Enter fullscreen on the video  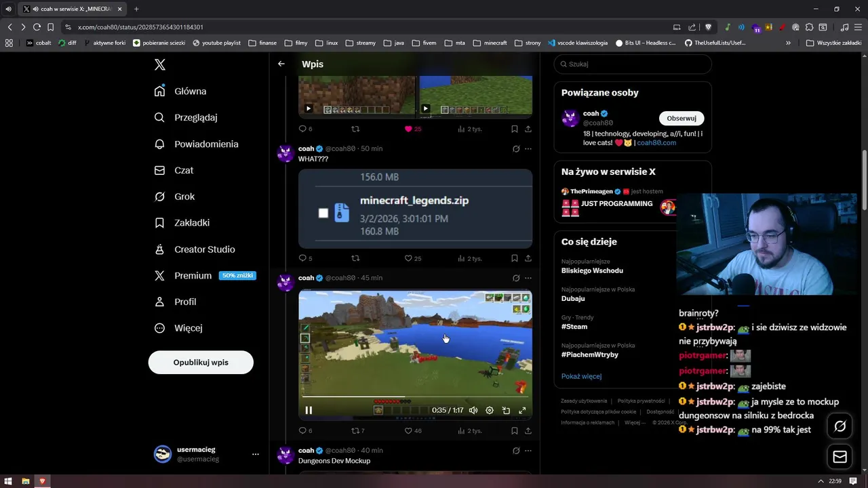coord(522,410)
